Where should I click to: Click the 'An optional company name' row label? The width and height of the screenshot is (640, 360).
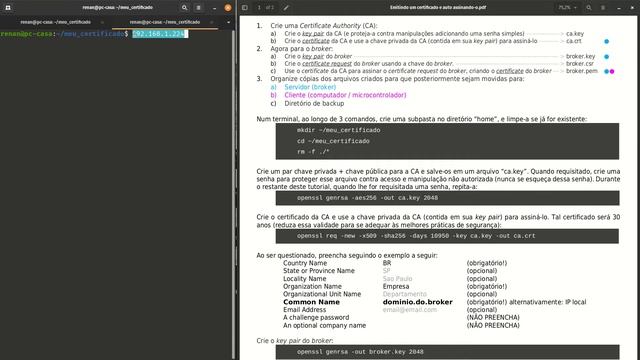(x=324, y=326)
